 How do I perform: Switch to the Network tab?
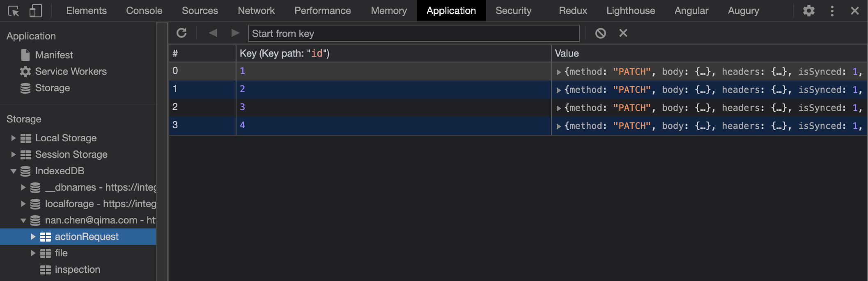(256, 11)
